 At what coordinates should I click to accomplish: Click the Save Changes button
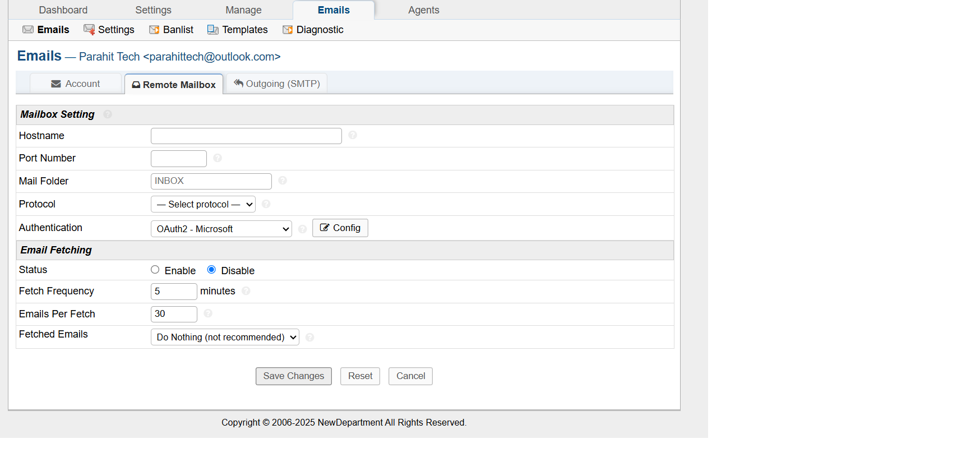(293, 376)
